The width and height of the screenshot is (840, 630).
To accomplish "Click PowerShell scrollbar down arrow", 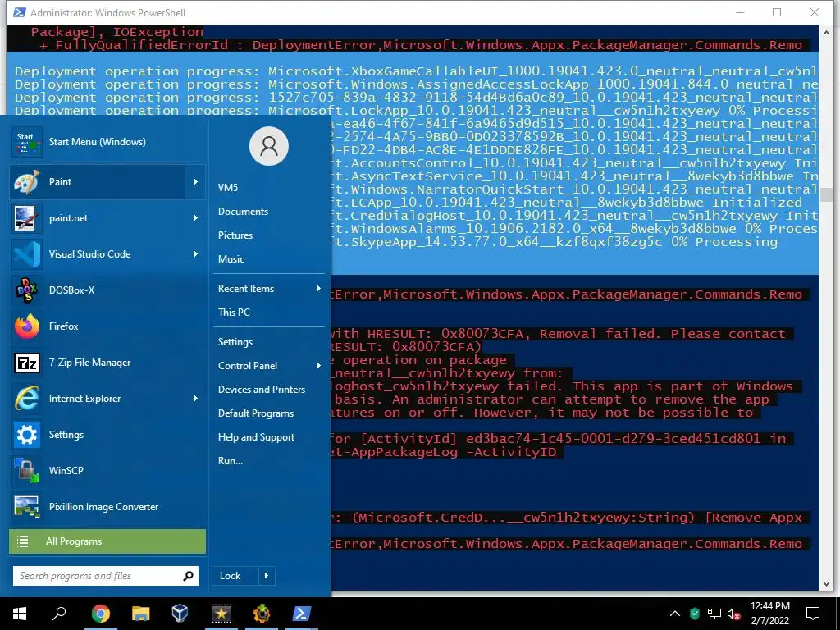I will (825, 584).
